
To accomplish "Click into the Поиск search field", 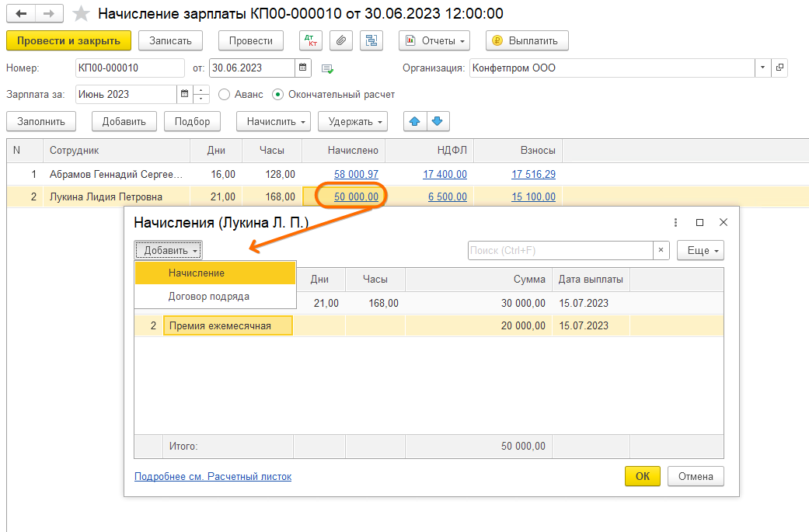I will tap(560, 250).
